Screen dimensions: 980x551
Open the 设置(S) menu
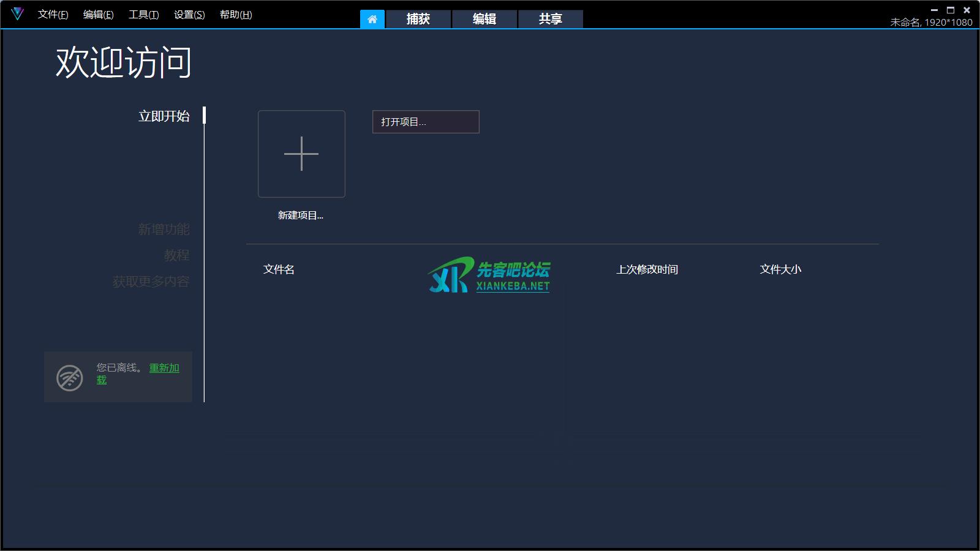pos(189,15)
